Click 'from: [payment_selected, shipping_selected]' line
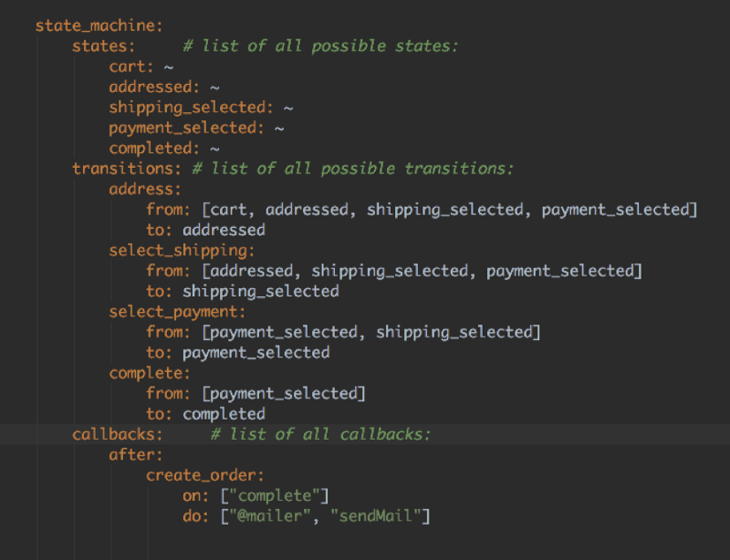Viewport: 730px width, 560px height. click(343, 332)
